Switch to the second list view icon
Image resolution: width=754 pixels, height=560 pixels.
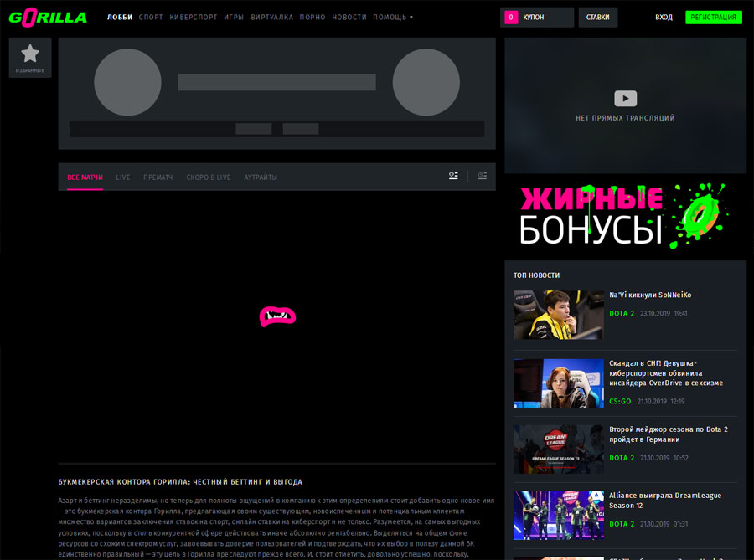tap(483, 177)
